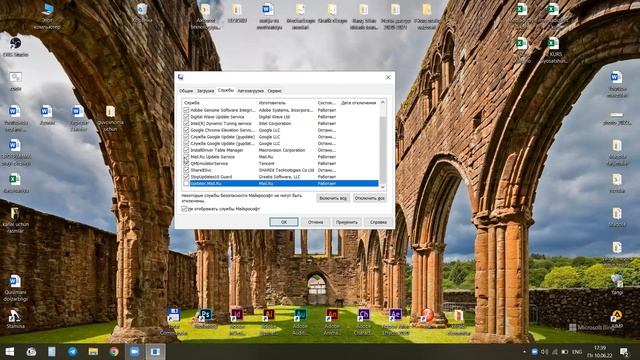Uncheck InstallDriver Table Manager service
This screenshot has height=360, width=640.
(x=186, y=150)
